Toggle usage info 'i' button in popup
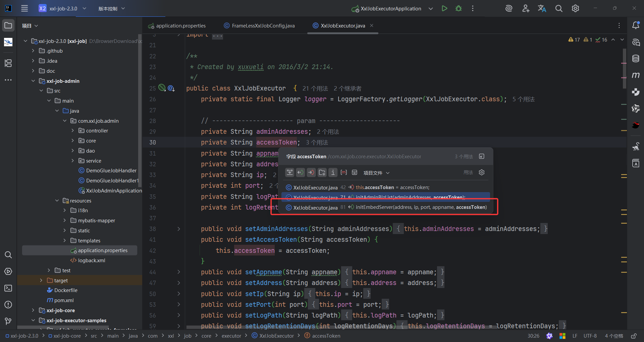 coord(333,173)
